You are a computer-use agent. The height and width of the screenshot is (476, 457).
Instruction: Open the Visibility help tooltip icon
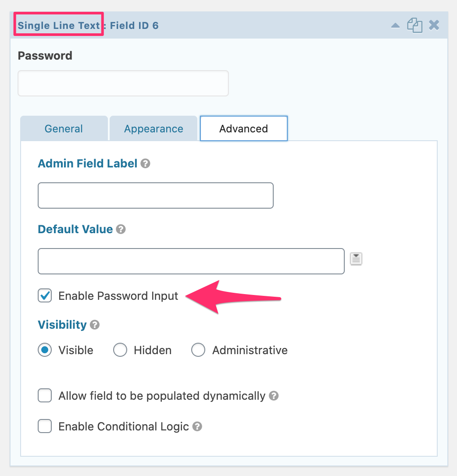click(95, 325)
